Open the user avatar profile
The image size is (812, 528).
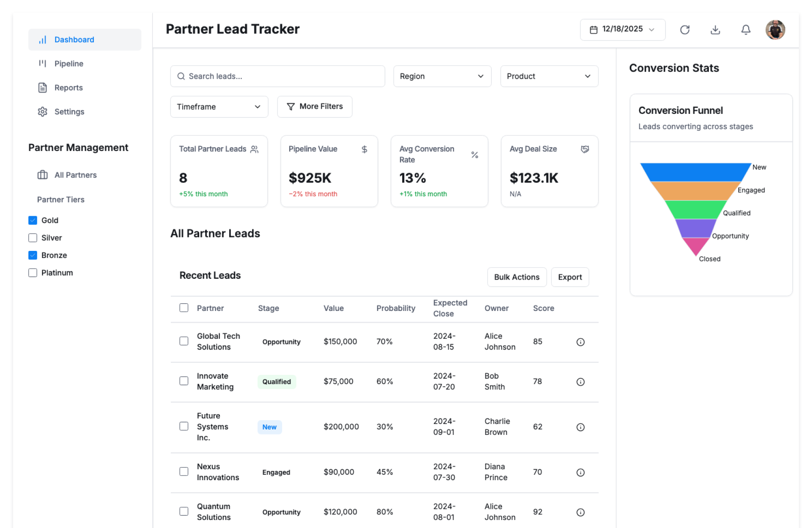775,30
